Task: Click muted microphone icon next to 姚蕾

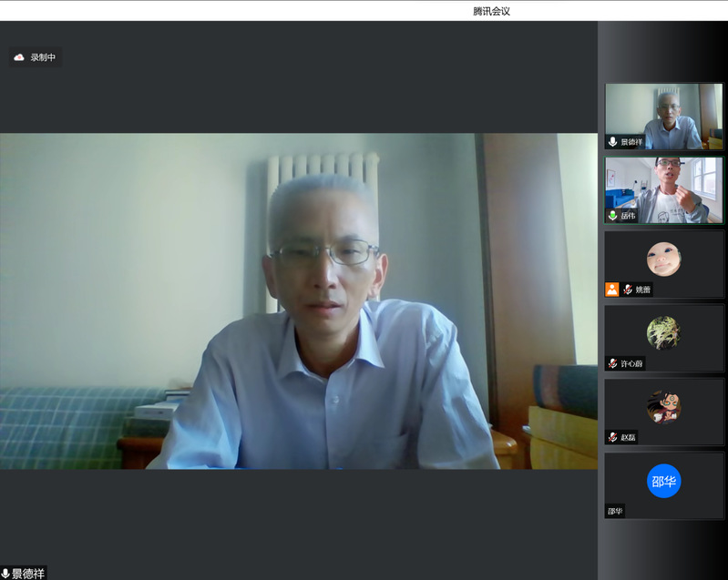Action: tap(628, 290)
